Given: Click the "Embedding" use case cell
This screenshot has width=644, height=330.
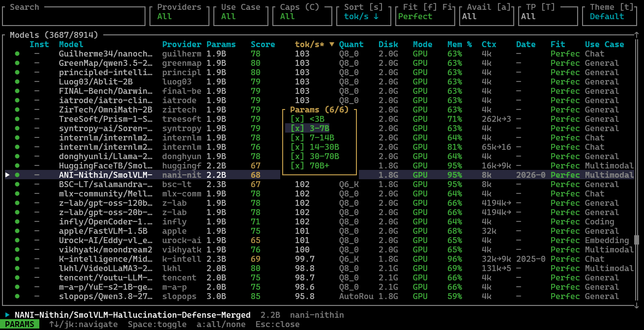Looking at the screenshot, I should pyautogui.click(x=607, y=241).
